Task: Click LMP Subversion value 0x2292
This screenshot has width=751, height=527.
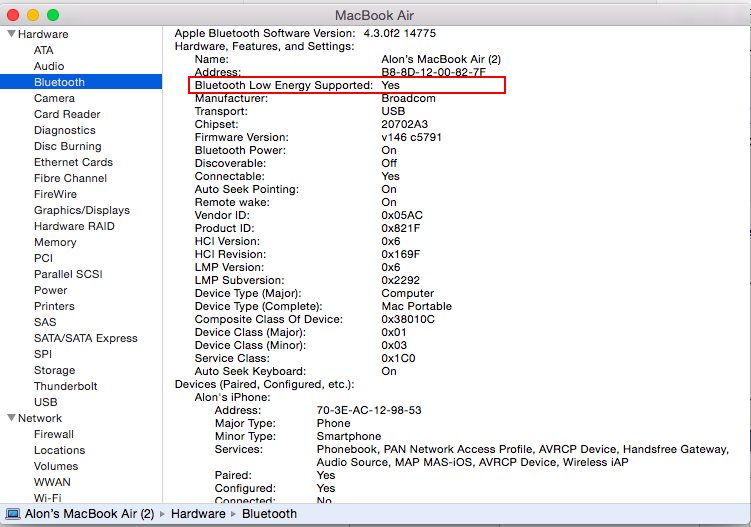Action: click(x=400, y=280)
